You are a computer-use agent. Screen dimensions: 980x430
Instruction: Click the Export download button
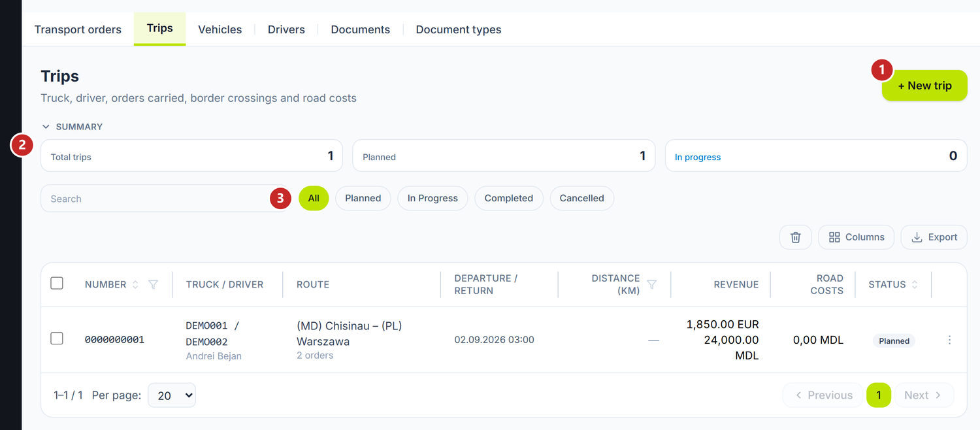[x=934, y=237]
